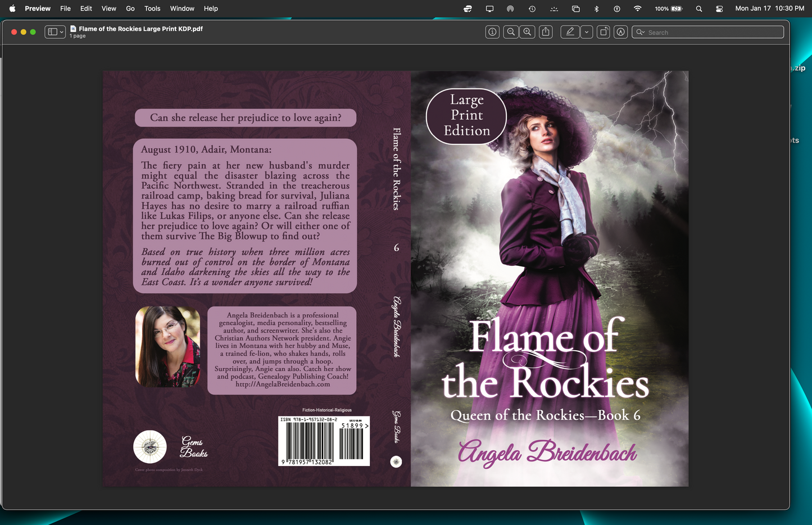Open the AirPlay display menu icon
The height and width of the screenshot is (525, 812).
pyautogui.click(x=489, y=8)
